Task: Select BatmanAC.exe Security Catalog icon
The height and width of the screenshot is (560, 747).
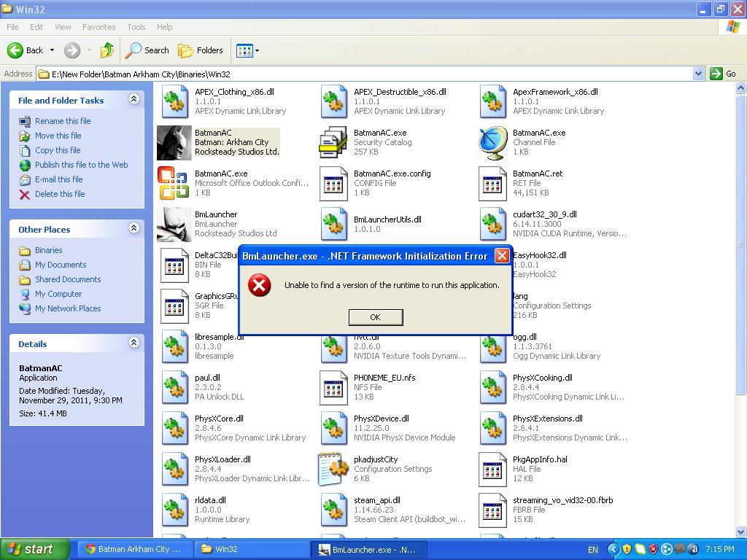Action: point(333,142)
